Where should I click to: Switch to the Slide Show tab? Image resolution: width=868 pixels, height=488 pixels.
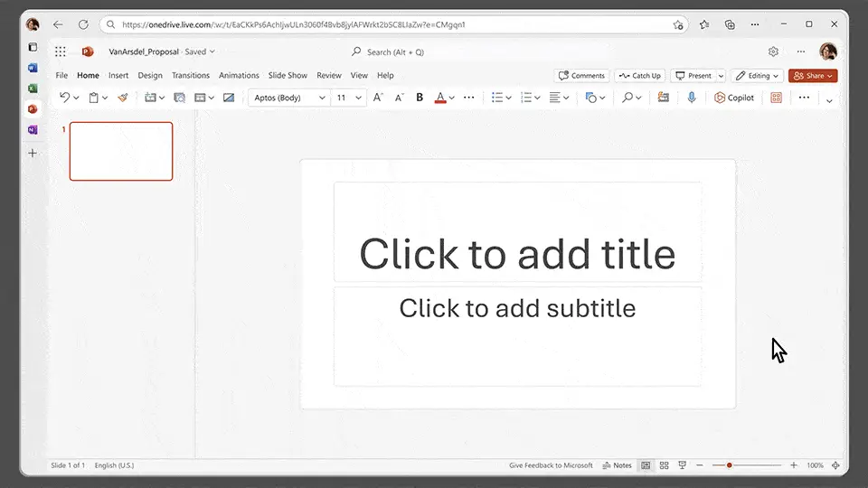[x=288, y=75]
